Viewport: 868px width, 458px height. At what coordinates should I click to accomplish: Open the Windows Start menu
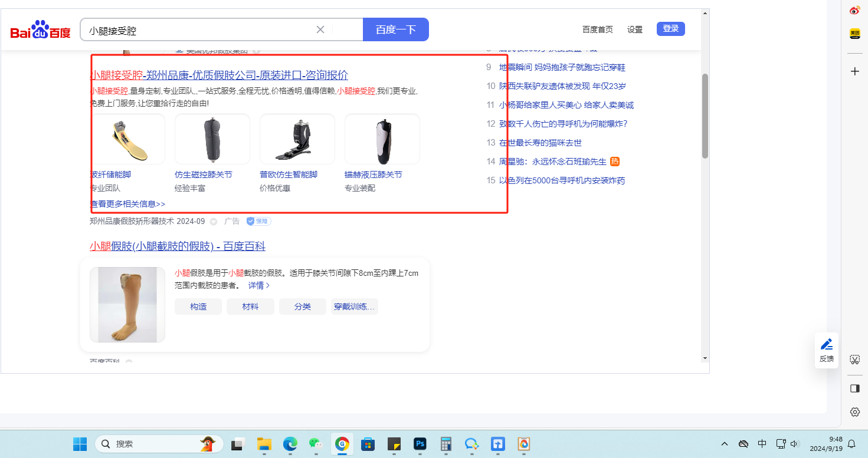coord(80,444)
